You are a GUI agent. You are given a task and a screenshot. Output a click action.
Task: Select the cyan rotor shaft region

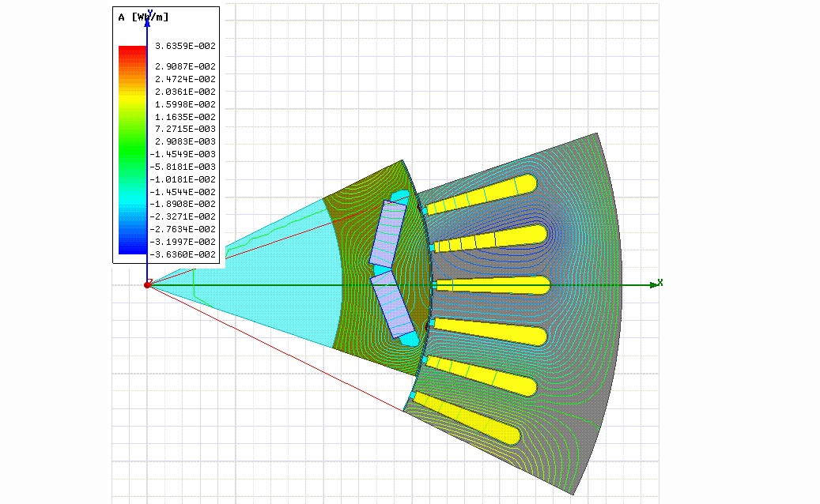272,276
